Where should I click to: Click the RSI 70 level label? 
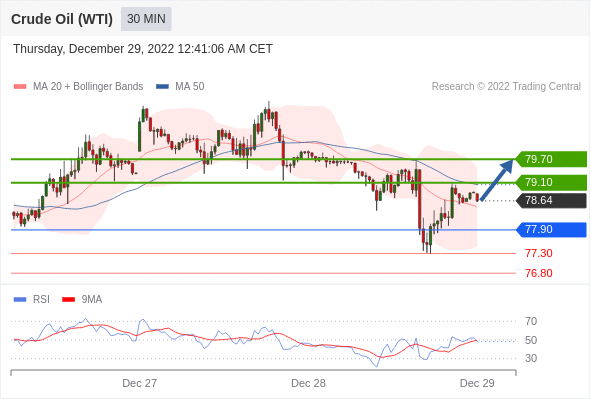tap(531, 321)
